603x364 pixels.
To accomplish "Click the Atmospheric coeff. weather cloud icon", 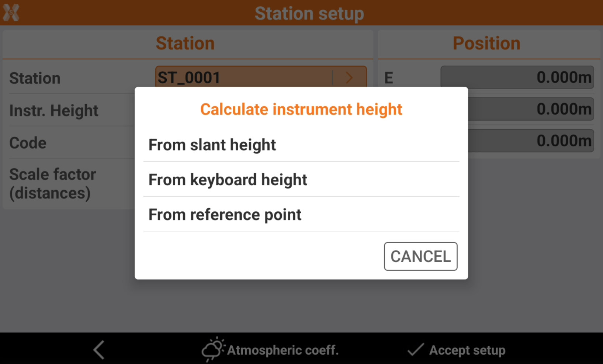I will 213,349.
